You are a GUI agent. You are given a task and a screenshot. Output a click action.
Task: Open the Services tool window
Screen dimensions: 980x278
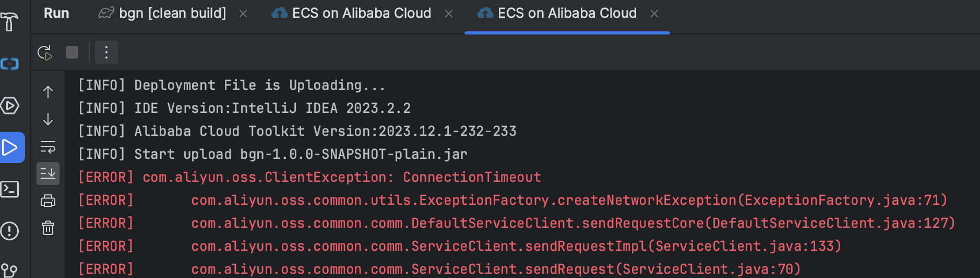coord(9,106)
